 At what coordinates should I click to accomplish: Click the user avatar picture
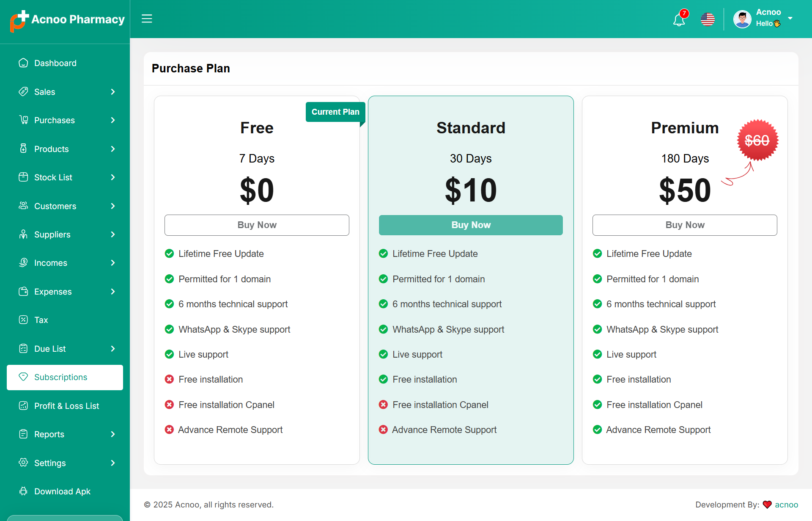[x=742, y=19]
